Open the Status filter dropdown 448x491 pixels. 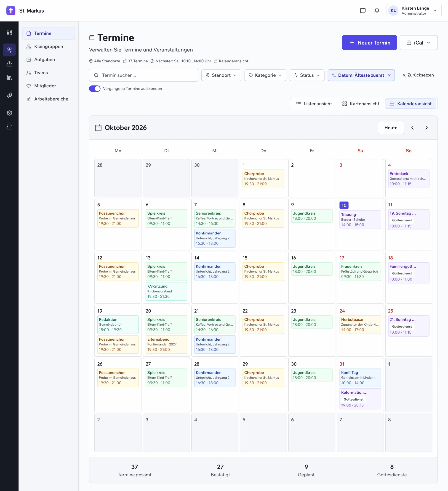[307, 75]
